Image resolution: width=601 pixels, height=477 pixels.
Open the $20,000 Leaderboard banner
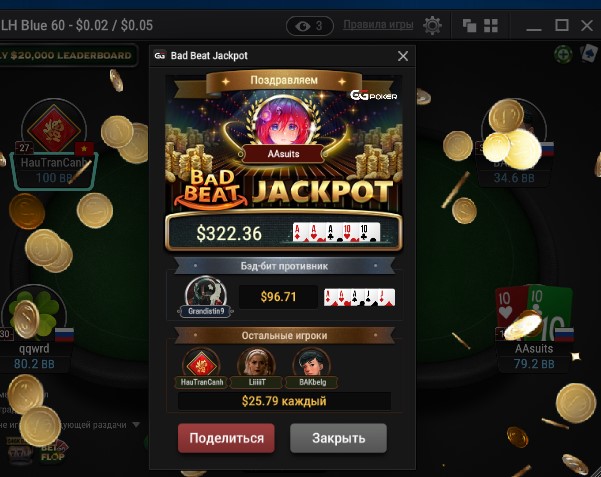[67, 55]
